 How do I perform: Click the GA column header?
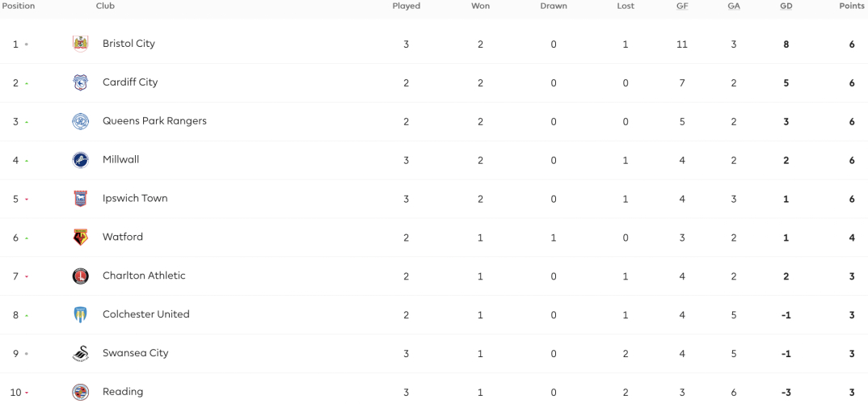[x=734, y=6]
